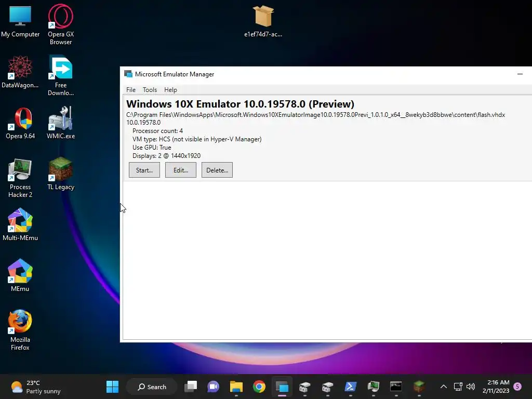Launch Multi-MEmu desktop shortcut
This screenshot has width=532, height=399.
(x=20, y=224)
